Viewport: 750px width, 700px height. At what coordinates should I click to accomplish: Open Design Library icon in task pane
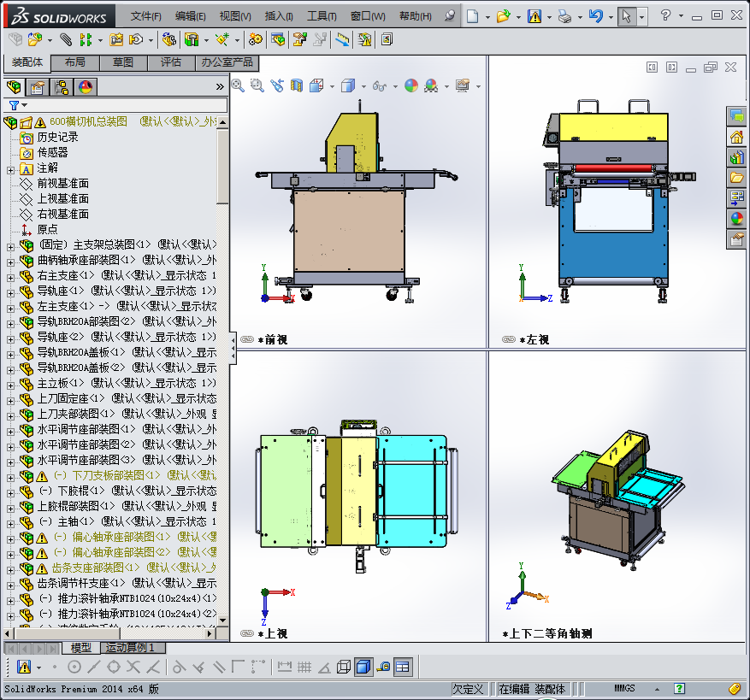736,157
